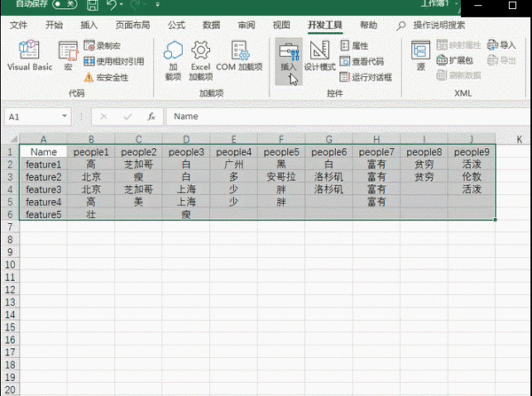
Task: Click the formula bar showing Name
Action: 348,116
